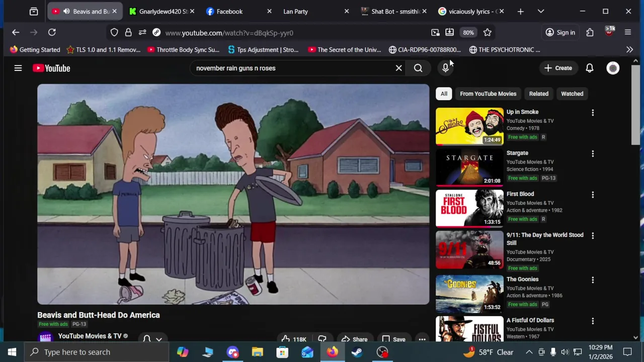The height and width of the screenshot is (362, 644).
Task: Open Microsoft Store from taskbar
Action: [283, 352]
